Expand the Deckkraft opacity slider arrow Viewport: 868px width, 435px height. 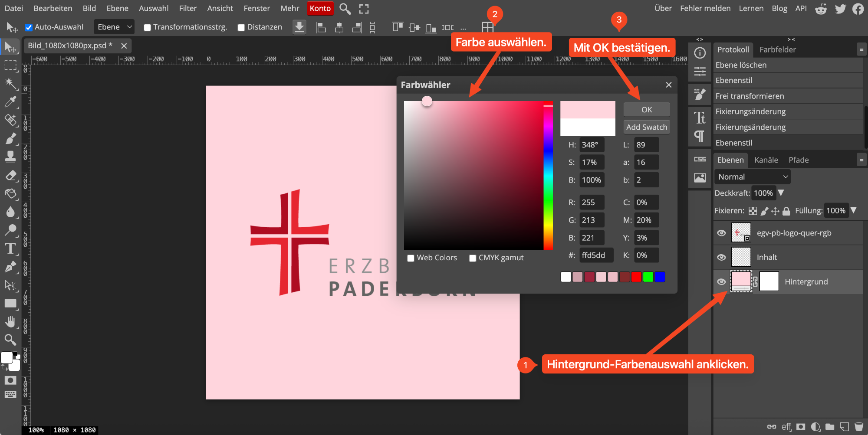click(x=781, y=193)
